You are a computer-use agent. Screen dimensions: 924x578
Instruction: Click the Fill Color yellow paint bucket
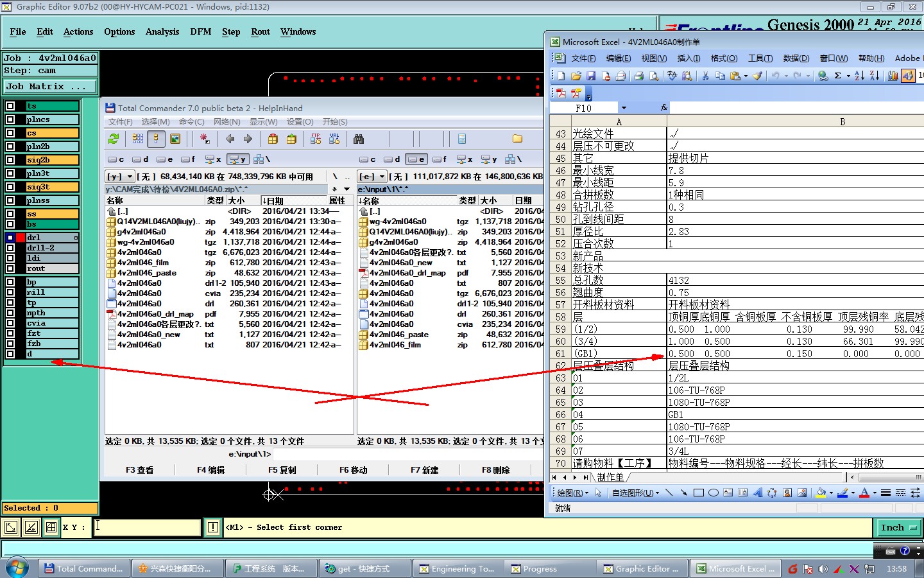coord(821,493)
